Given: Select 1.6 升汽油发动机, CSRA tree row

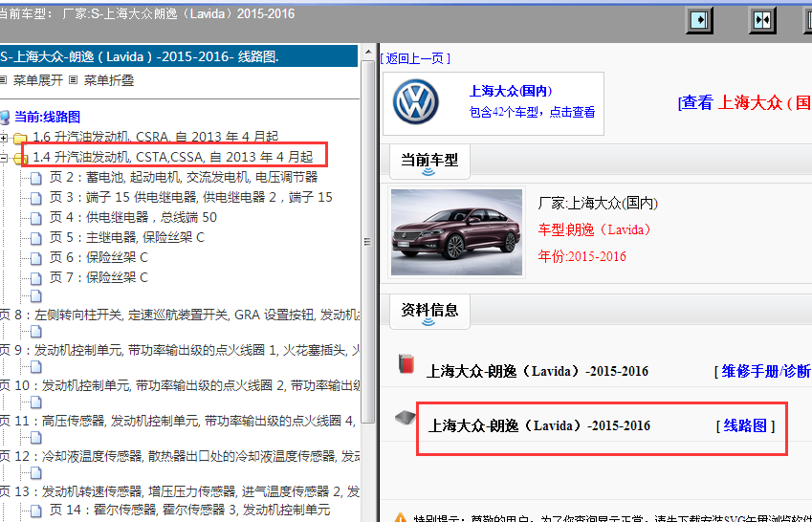Looking at the screenshot, I should (155, 138).
